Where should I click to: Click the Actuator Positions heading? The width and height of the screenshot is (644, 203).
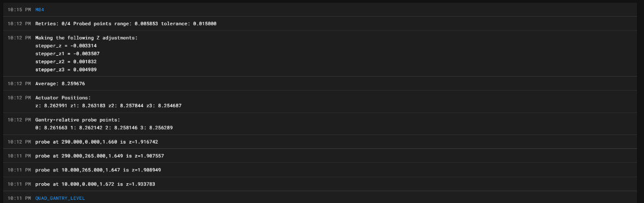point(63,97)
